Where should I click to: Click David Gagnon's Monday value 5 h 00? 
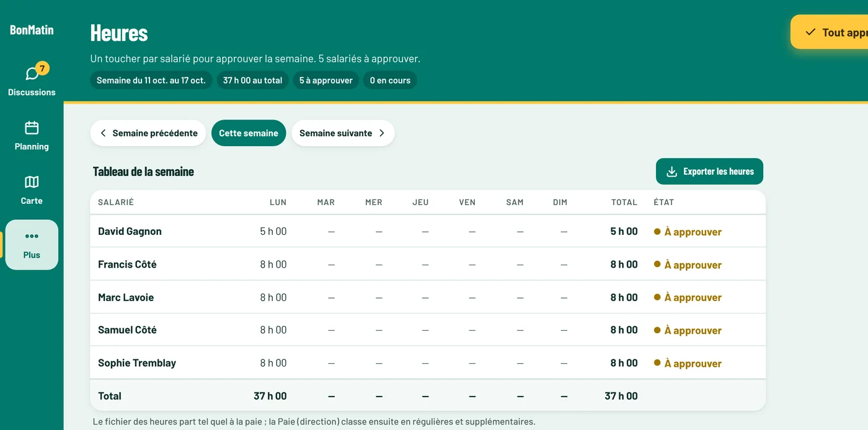[x=273, y=231]
